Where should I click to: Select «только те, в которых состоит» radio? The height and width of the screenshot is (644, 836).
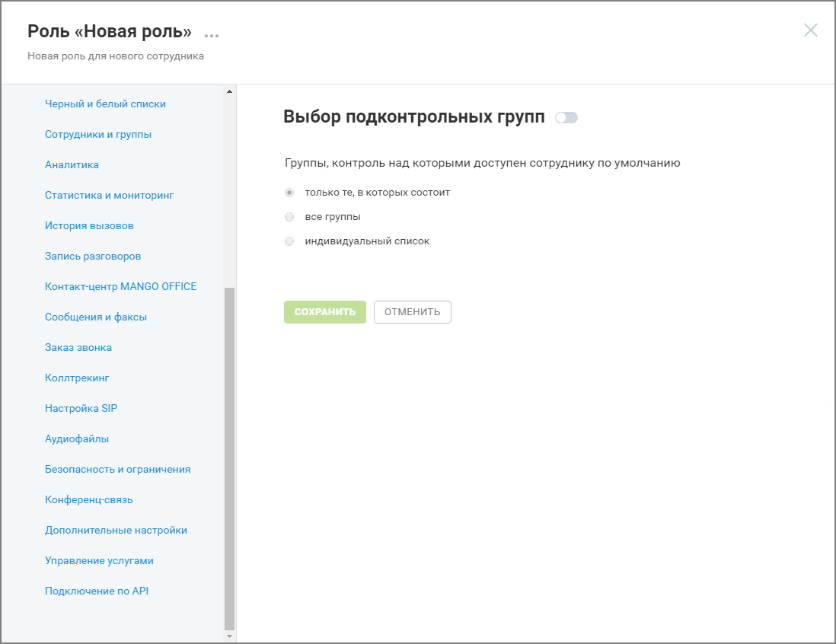point(289,193)
